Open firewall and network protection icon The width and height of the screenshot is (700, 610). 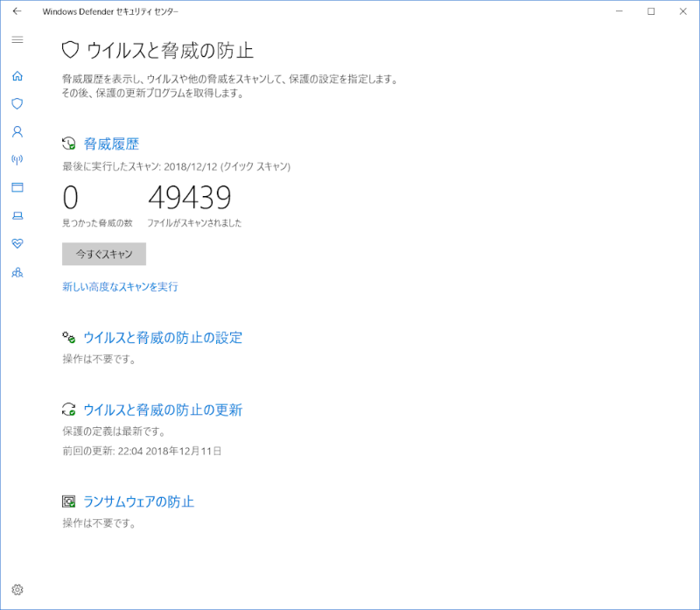(17, 160)
